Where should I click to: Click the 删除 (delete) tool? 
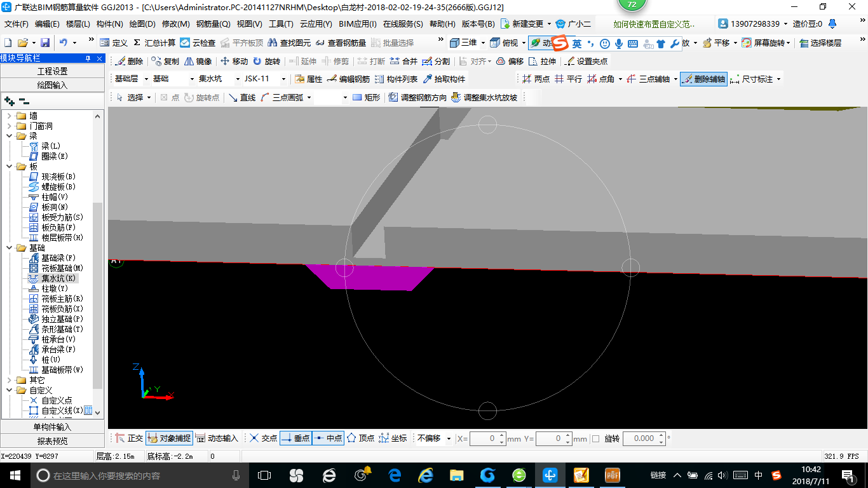pyautogui.click(x=130, y=62)
